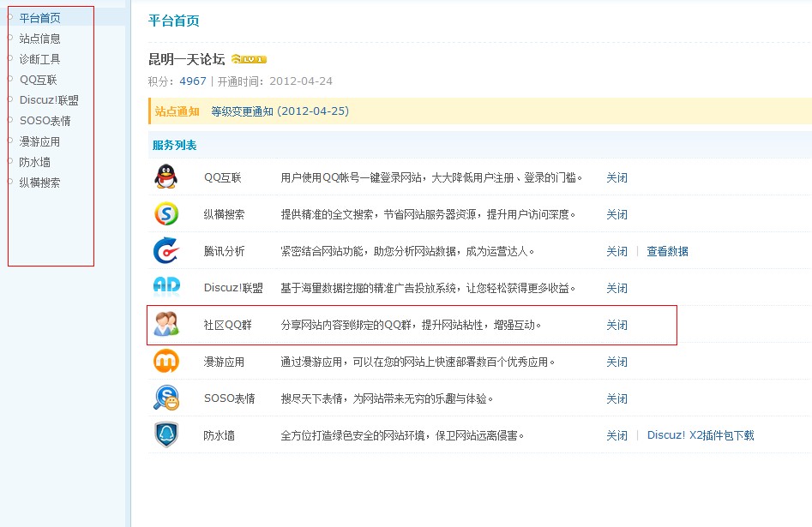Click the 腾讯分析 service name text

(x=224, y=251)
